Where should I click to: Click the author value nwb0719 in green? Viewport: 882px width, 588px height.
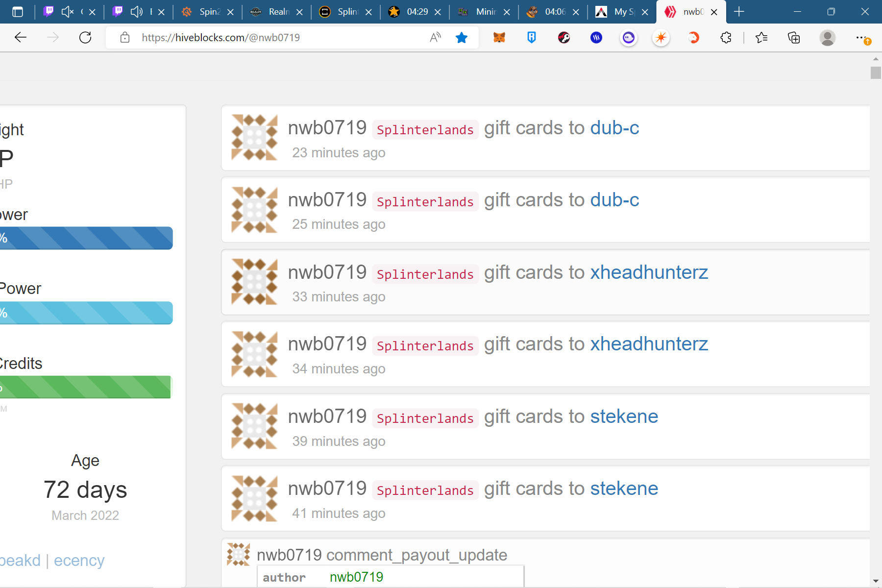point(357,577)
